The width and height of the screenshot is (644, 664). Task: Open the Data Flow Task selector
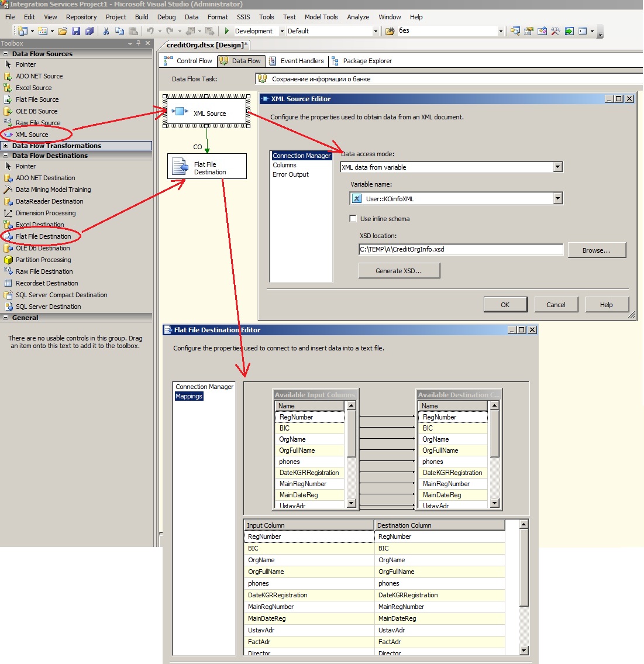pyautogui.click(x=450, y=79)
